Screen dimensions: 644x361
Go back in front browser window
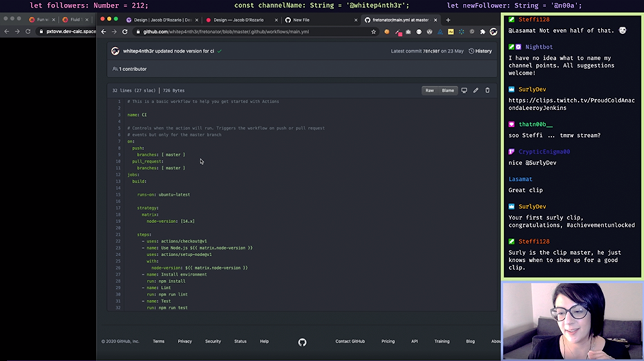(104, 32)
